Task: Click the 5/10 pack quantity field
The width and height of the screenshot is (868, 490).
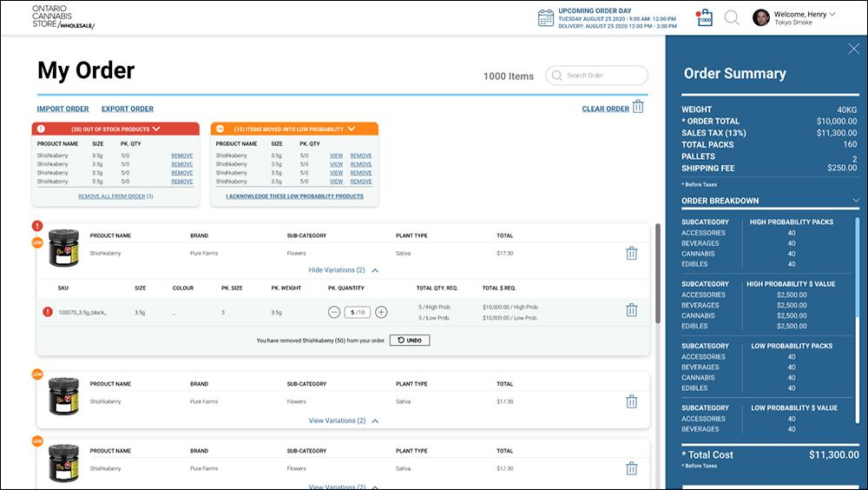Action: coord(358,312)
